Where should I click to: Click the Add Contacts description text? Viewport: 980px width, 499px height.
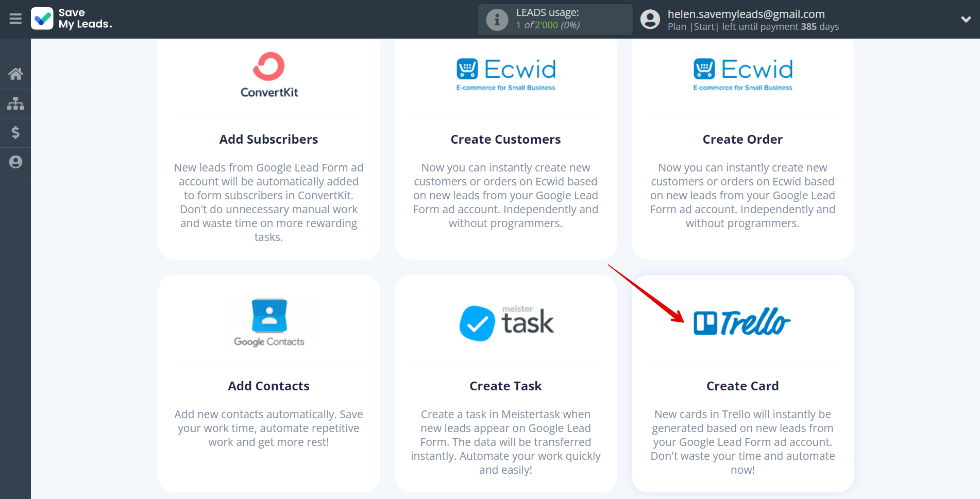click(x=268, y=428)
